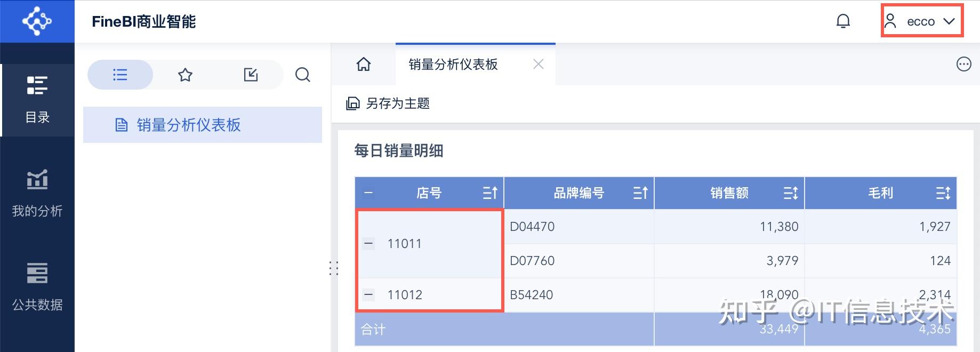Open the 目录 sidebar section
Viewport: 980px width, 352px height.
tap(37, 100)
